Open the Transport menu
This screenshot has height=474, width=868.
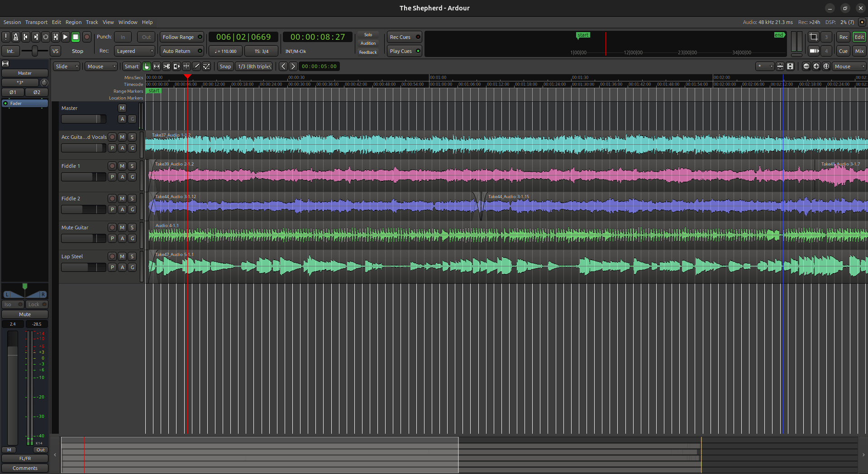click(36, 22)
